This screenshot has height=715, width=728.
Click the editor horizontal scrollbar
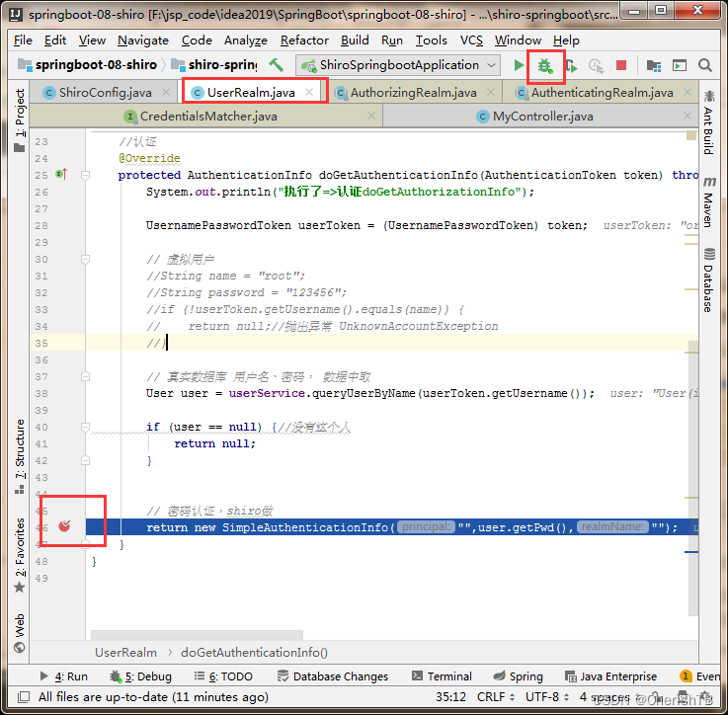(x=197, y=635)
